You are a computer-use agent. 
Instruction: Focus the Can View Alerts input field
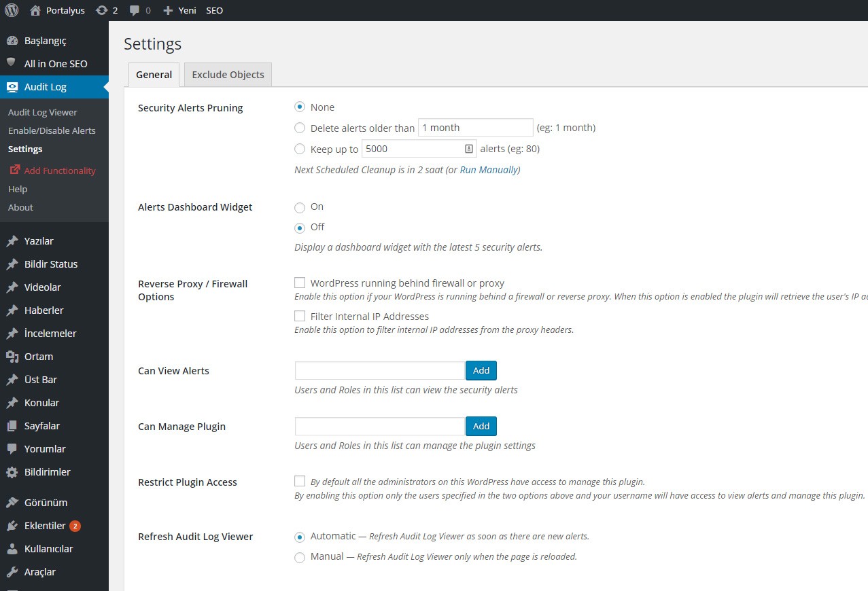380,370
